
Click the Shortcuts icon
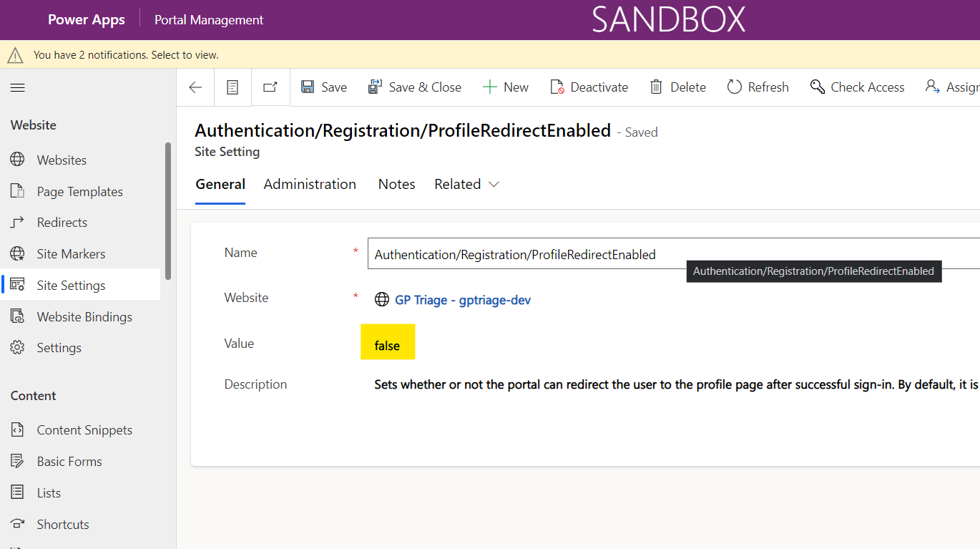pos(17,524)
